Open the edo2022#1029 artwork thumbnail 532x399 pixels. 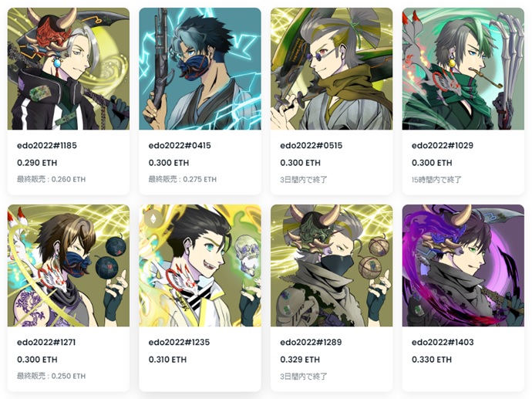point(463,69)
